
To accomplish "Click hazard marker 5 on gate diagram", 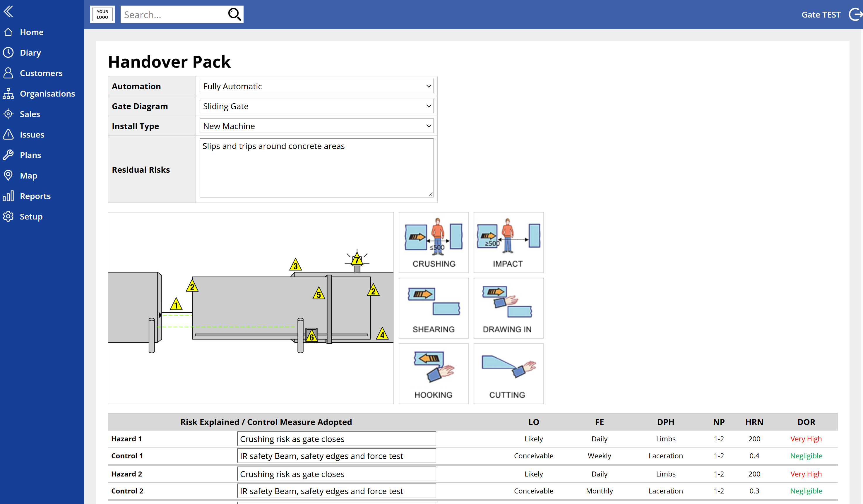I will [x=319, y=294].
